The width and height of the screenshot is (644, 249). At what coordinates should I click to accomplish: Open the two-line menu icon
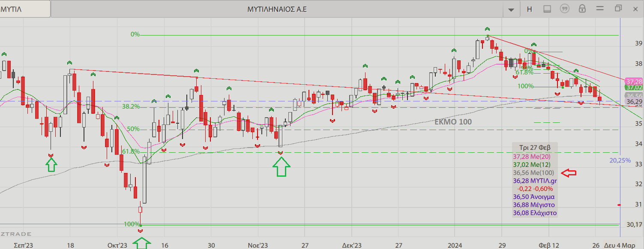pyautogui.click(x=600, y=9)
